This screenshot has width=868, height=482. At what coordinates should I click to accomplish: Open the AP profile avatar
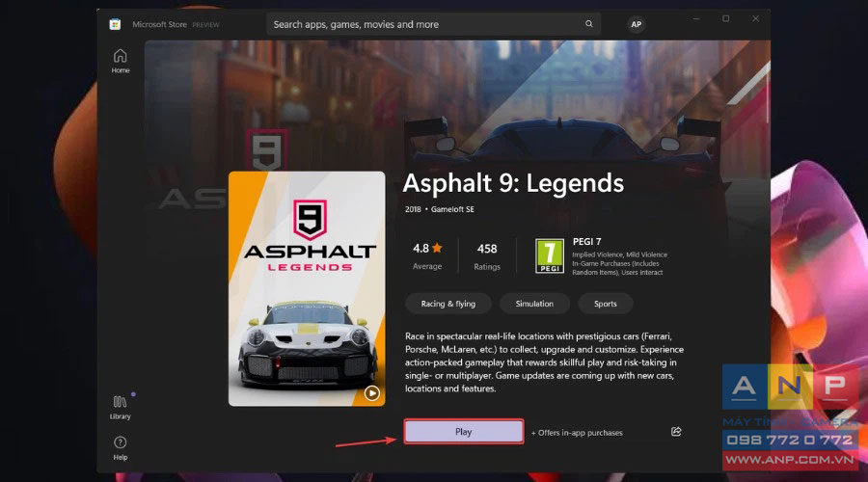pos(637,24)
